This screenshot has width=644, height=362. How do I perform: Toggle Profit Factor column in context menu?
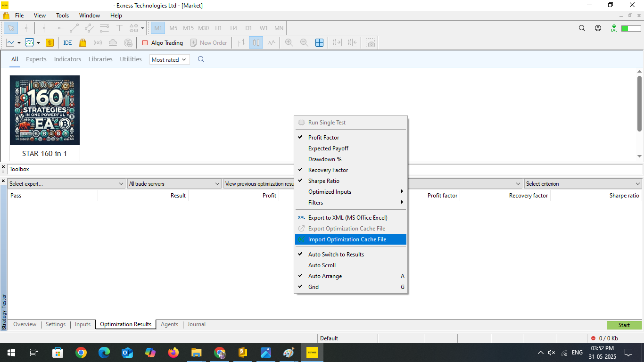(323, 138)
